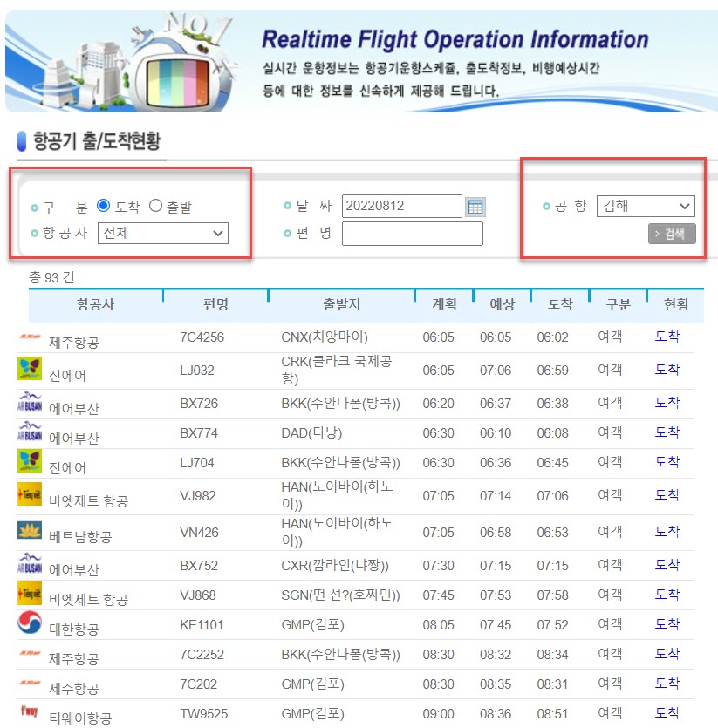The height and width of the screenshot is (728, 718).
Task: Click Jin Air logo in LJ704 row
Action: [x=30, y=460]
